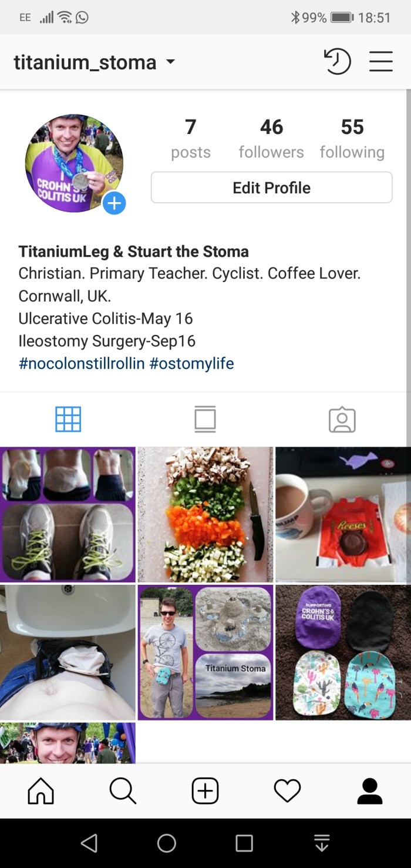Open the archive history clock icon
The image size is (411, 868).
tap(337, 62)
